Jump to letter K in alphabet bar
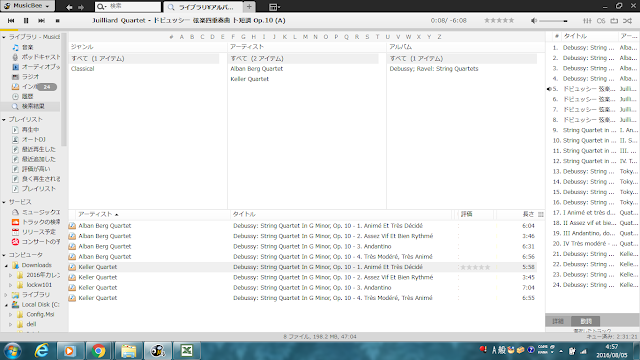This screenshot has width=640, height=360. click(284, 37)
